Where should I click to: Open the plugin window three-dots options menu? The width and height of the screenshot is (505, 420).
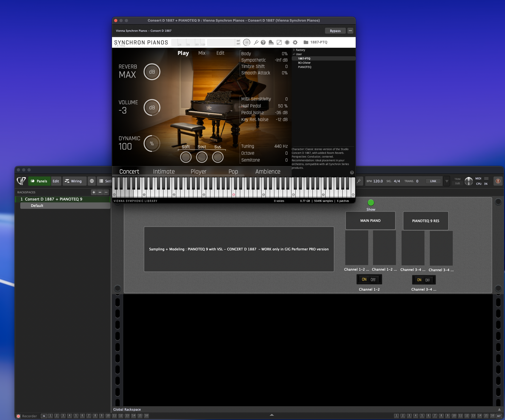(x=350, y=31)
